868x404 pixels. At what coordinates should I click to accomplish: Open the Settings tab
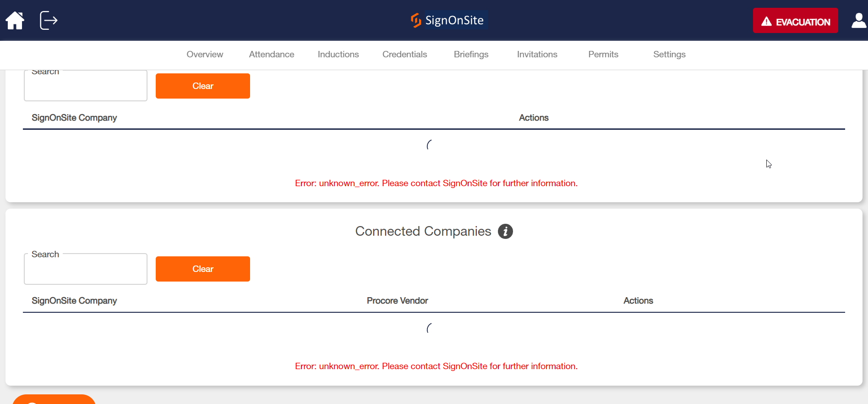tap(669, 54)
